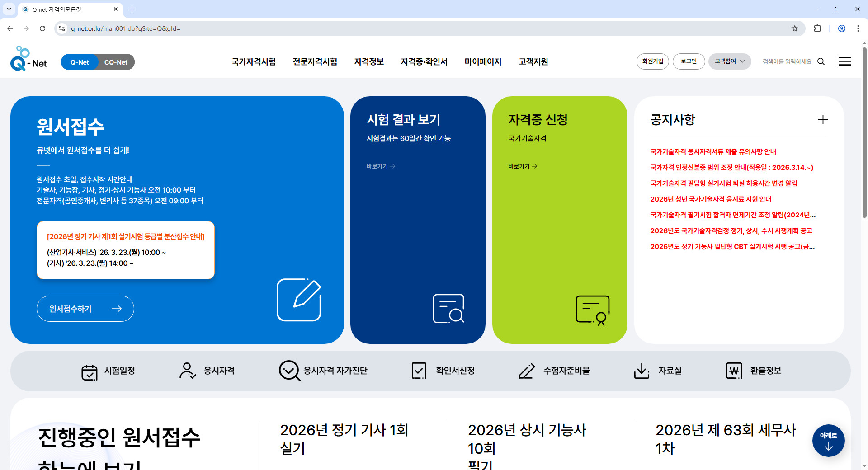
Task: Click the 원서접수 edit note icon
Action: click(x=299, y=300)
